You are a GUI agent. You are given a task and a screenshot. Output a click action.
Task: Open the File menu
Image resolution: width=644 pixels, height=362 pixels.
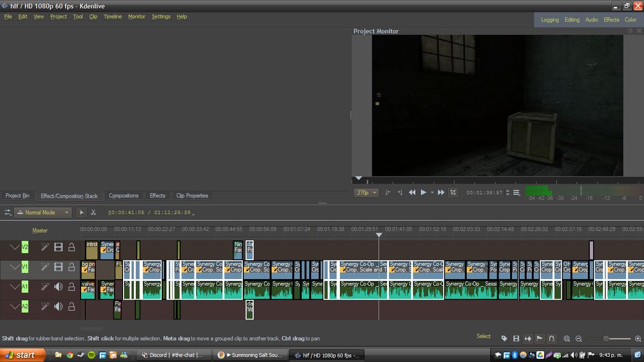tap(8, 17)
